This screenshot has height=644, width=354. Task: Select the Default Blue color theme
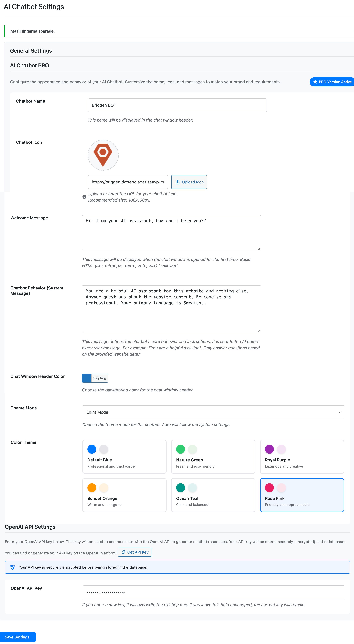[x=124, y=457]
